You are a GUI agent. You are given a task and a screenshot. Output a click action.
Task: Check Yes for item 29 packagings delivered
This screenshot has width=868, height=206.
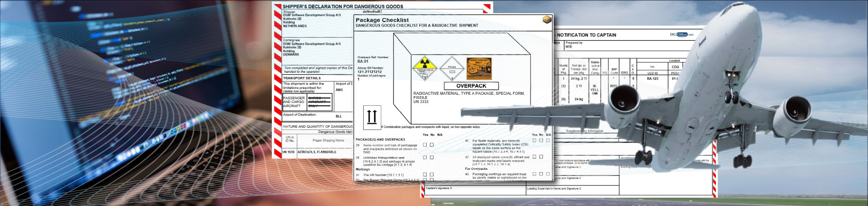click(x=425, y=145)
